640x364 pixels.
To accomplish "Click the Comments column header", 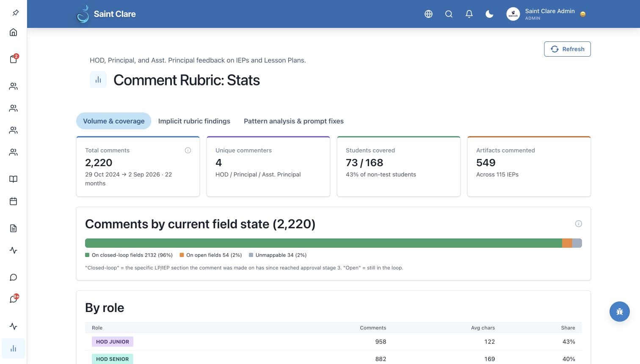I will 373,328.
